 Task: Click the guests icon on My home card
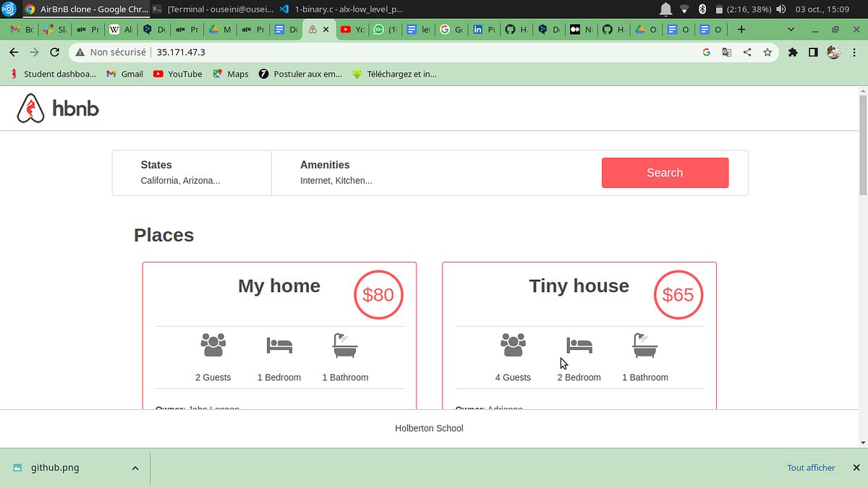point(213,345)
